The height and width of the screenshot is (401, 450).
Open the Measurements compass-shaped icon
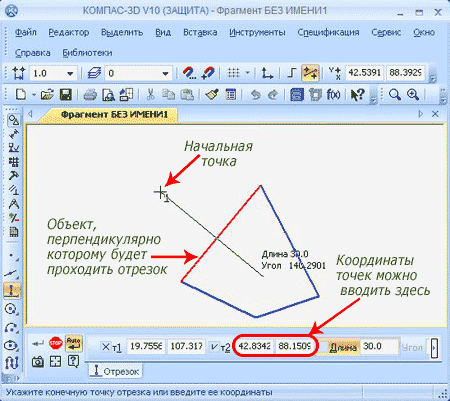tap(13, 204)
